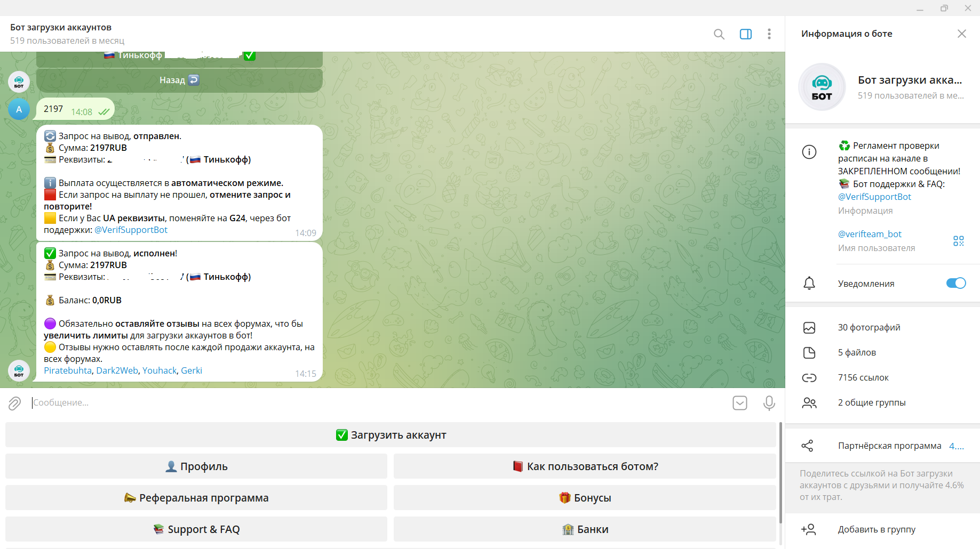Open the 30 photos shared media

pos(869,327)
